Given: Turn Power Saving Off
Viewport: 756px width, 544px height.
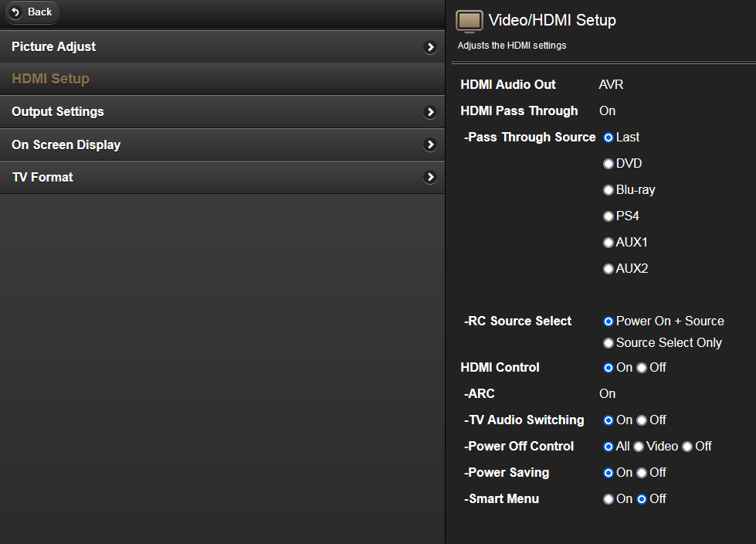Looking at the screenshot, I should coord(642,473).
